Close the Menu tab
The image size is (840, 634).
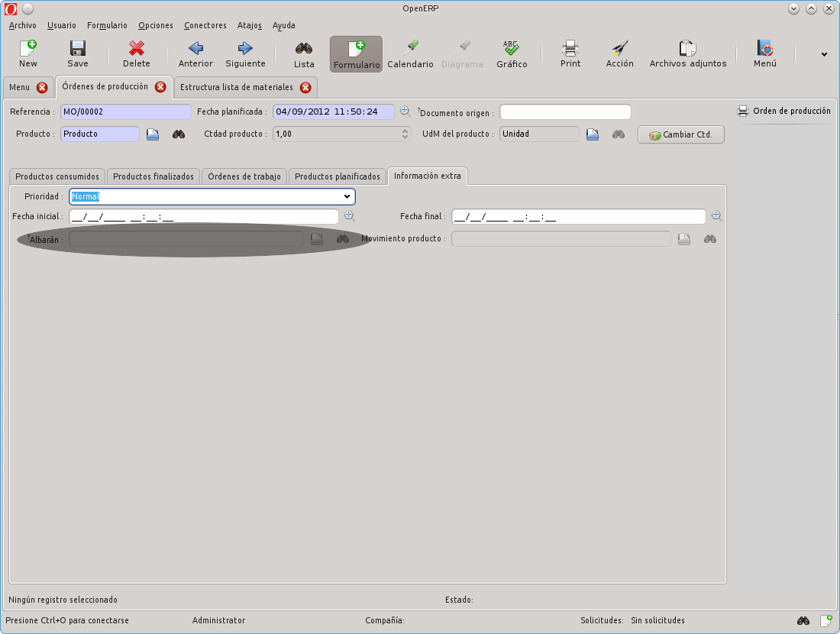point(42,87)
